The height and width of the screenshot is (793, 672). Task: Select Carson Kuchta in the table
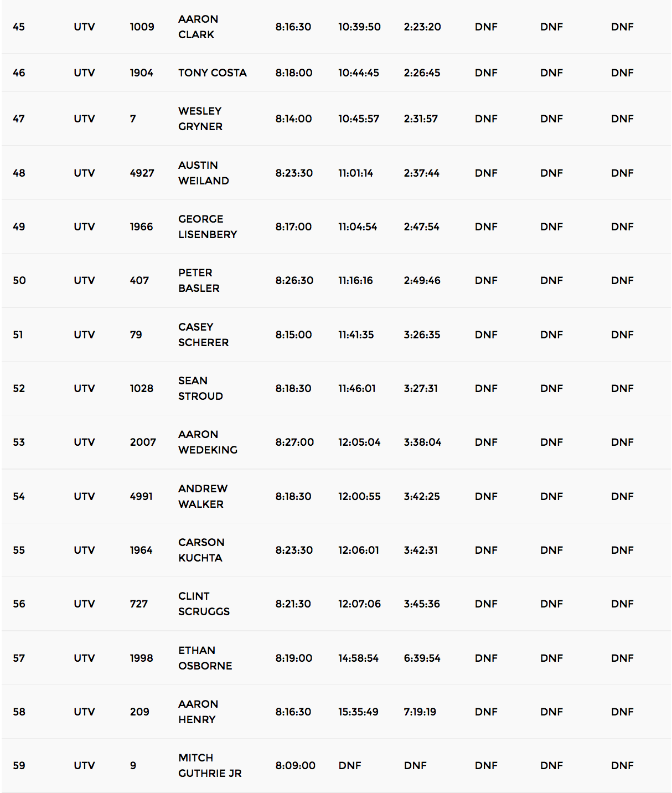[201, 550]
